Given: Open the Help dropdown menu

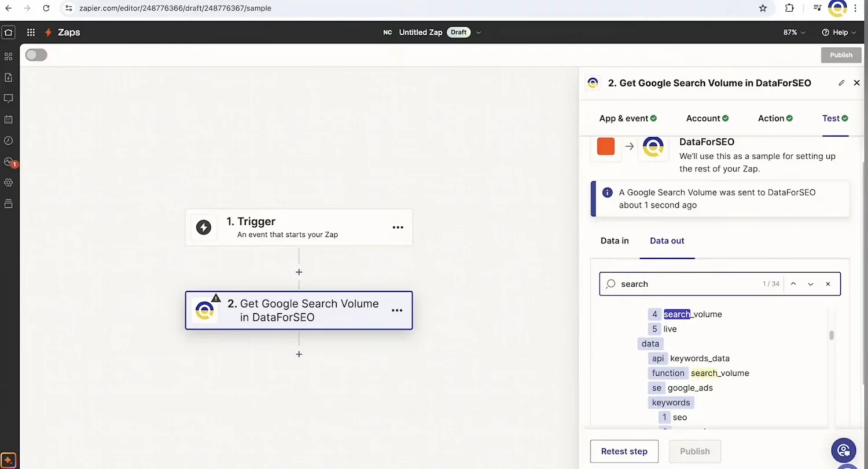Looking at the screenshot, I should coord(838,32).
